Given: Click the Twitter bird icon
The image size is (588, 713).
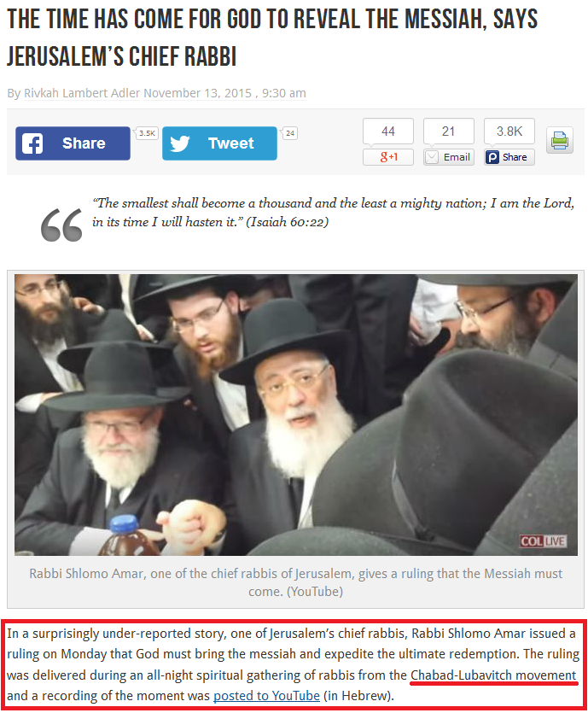Looking at the screenshot, I should click(180, 143).
